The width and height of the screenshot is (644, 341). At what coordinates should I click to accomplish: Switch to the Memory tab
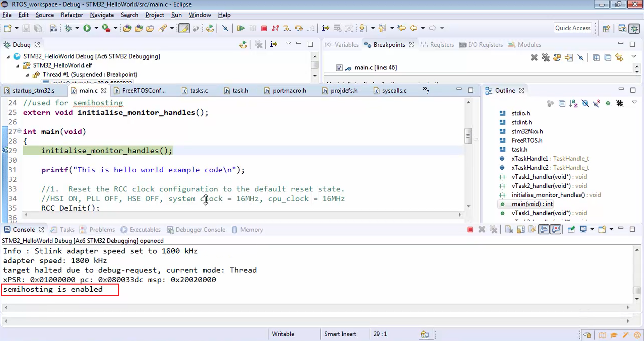(247, 230)
